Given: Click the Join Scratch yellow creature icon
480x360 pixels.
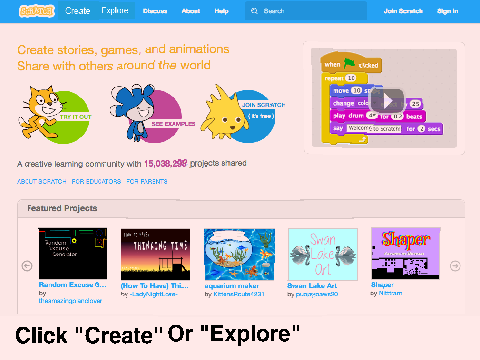Looking at the screenshot, I should tap(243, 115).
